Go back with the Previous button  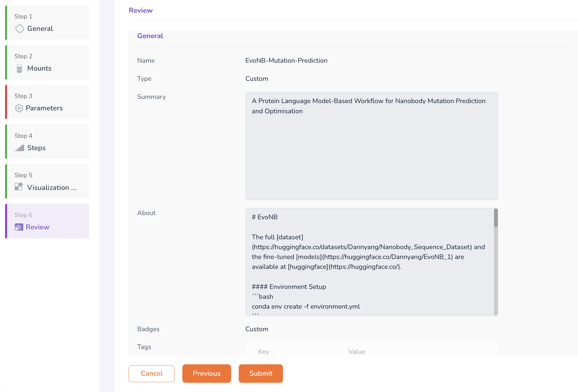click(x=207, y=374)
